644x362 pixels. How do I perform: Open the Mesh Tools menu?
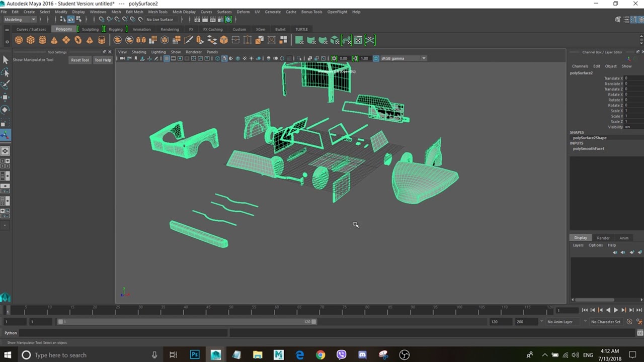[x=157, y=12]
